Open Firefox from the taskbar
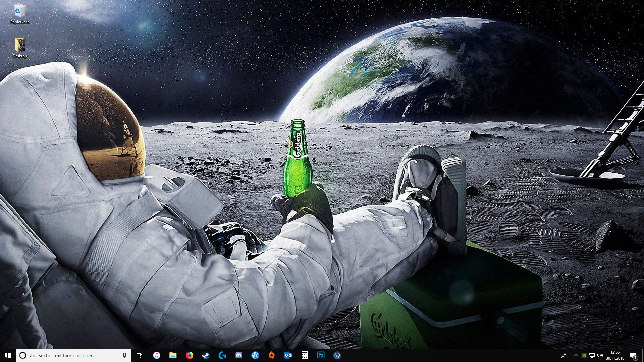Screen dimensions: 644x362 coord(190,355)
